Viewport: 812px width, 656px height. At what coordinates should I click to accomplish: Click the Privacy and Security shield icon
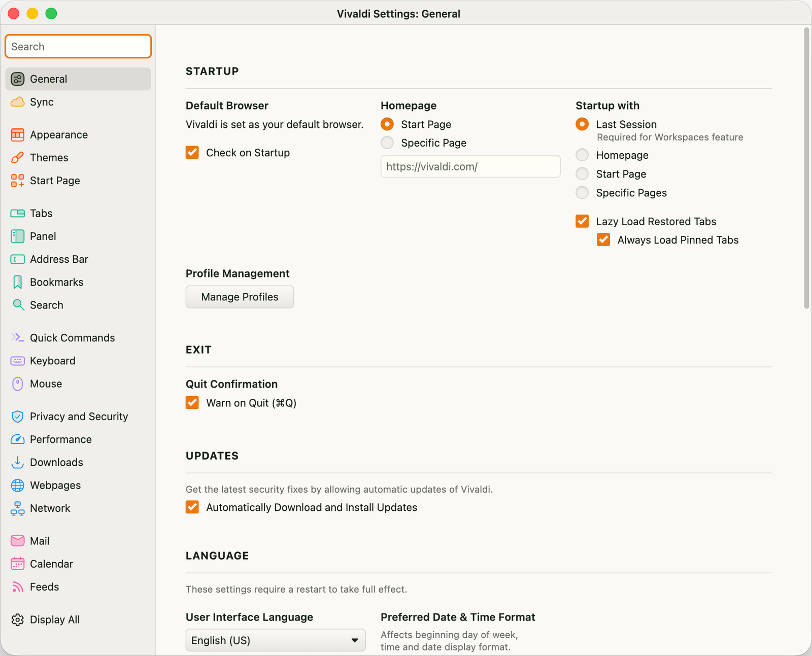[x=18, y=417]
